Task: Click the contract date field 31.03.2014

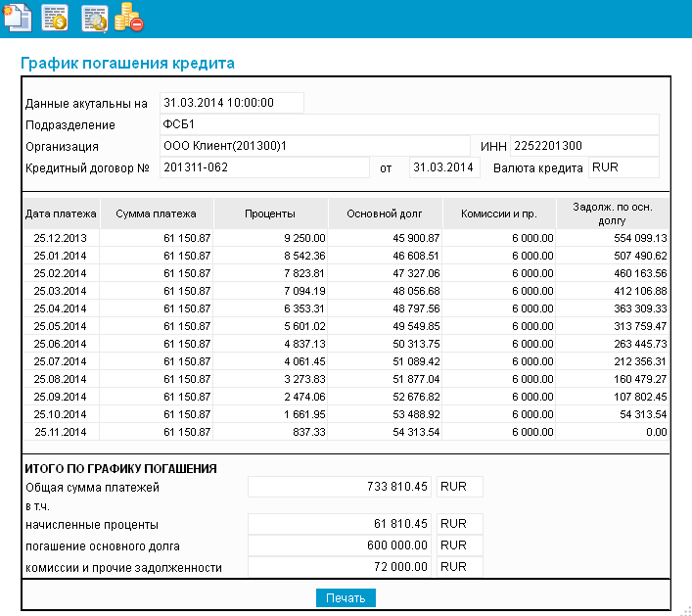Action: click(x=442, y=167)
